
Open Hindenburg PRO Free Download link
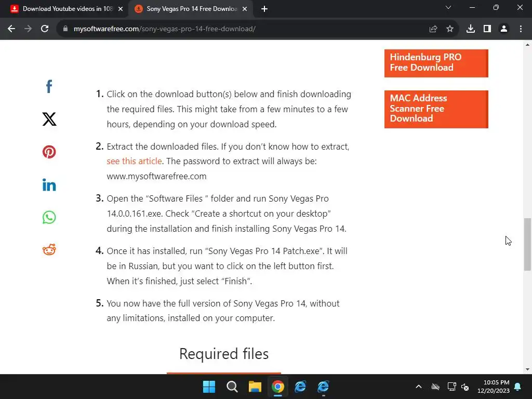436,63
